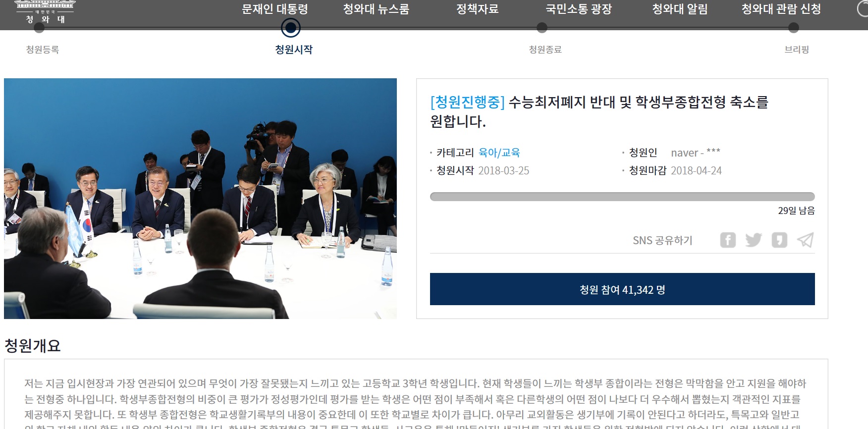Open the 육아/교육 category link
Image resolution: width=868 pixels, height=429 pixels.
click(x=499, y=153)
